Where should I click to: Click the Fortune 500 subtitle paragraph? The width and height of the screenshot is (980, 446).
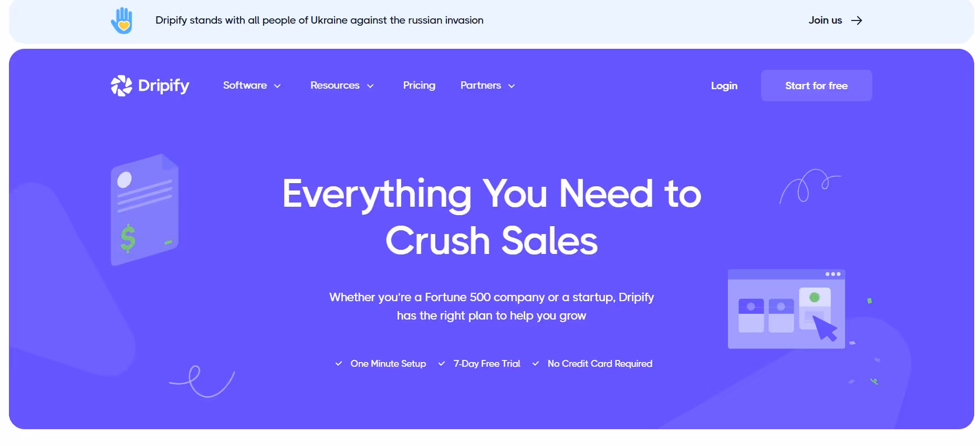click(492, 306)
